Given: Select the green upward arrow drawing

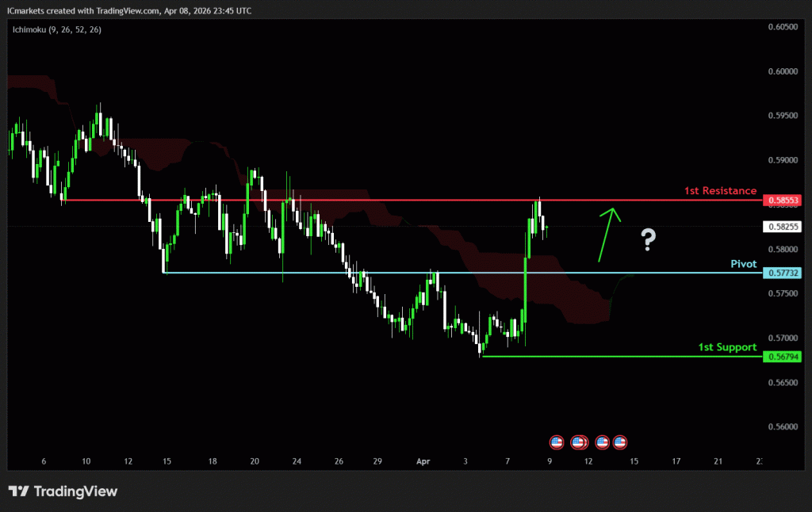Looking at the screenshot, I should (x=607, y=234).
